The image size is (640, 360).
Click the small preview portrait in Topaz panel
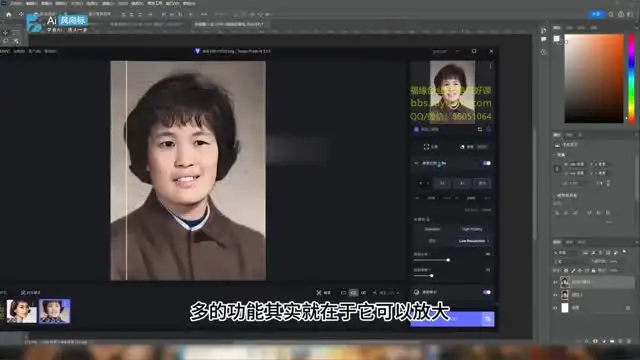coord(452,92)
